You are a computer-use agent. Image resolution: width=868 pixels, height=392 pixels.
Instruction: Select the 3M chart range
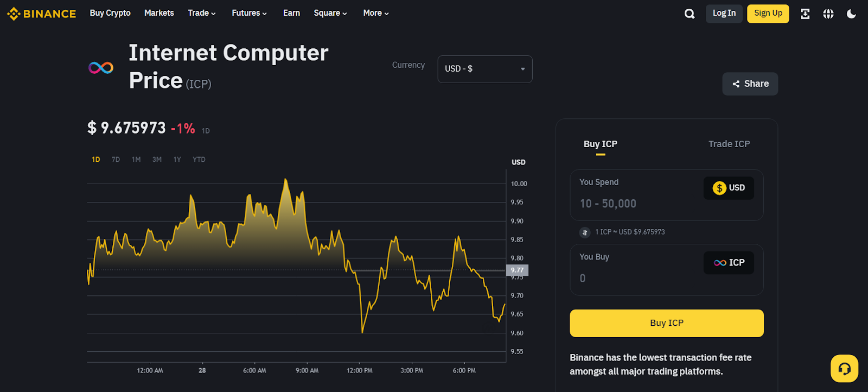[157, 160]
